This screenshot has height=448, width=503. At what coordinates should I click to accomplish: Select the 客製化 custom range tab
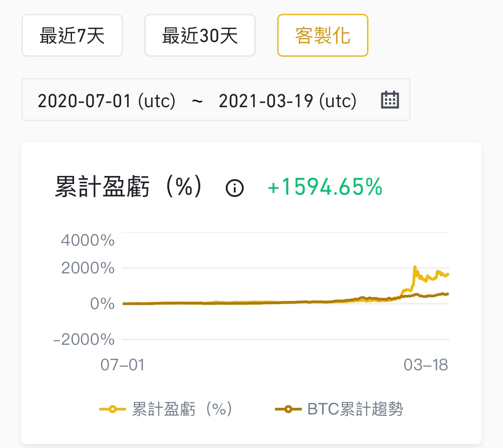[322, 35]
